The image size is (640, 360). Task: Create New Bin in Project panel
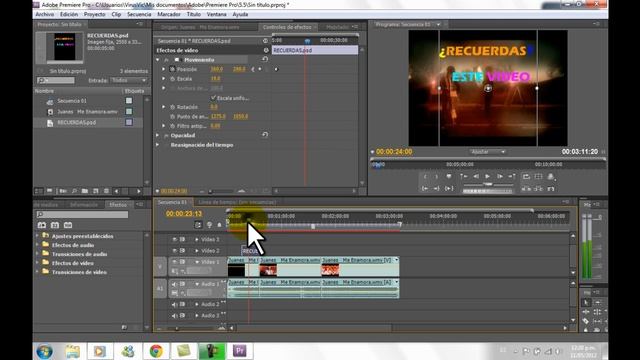pos(85,191)
